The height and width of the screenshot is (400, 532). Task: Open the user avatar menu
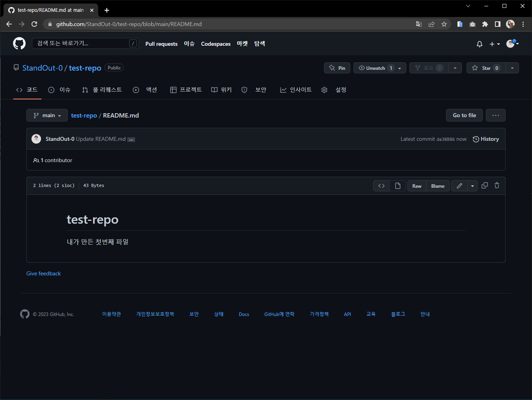coord(512,43)
